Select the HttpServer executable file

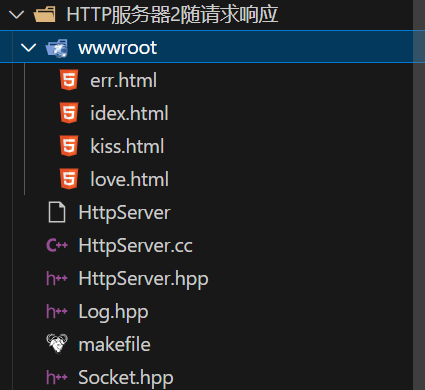click(x=124, y=212)
